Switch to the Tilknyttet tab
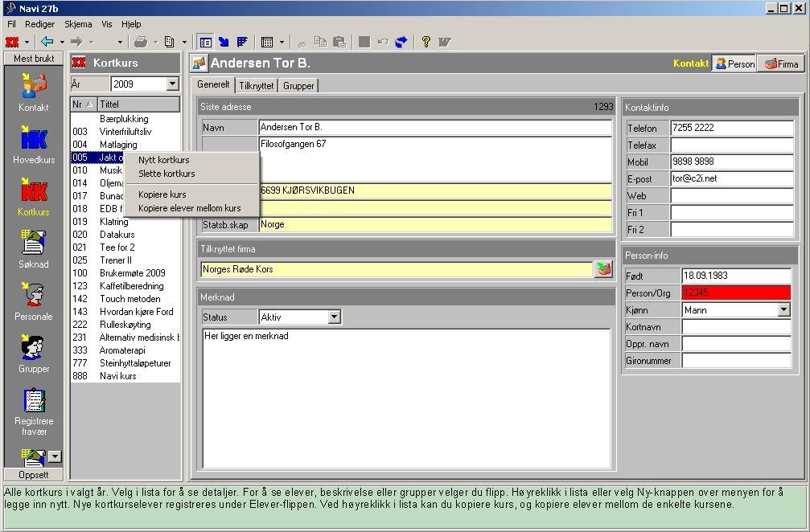The width and height of the screenshot is (810, 532). tap(257, 86)
